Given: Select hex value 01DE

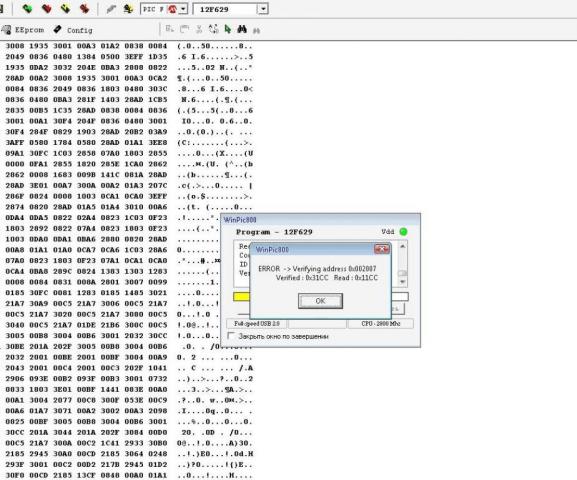Looking at the screenshot, I should 86,325.
